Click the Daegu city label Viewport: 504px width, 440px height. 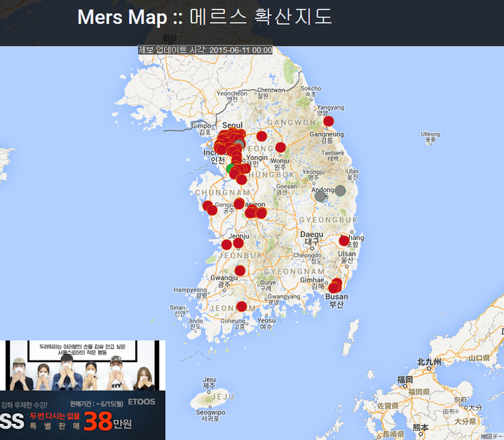[x=311, y=238]
